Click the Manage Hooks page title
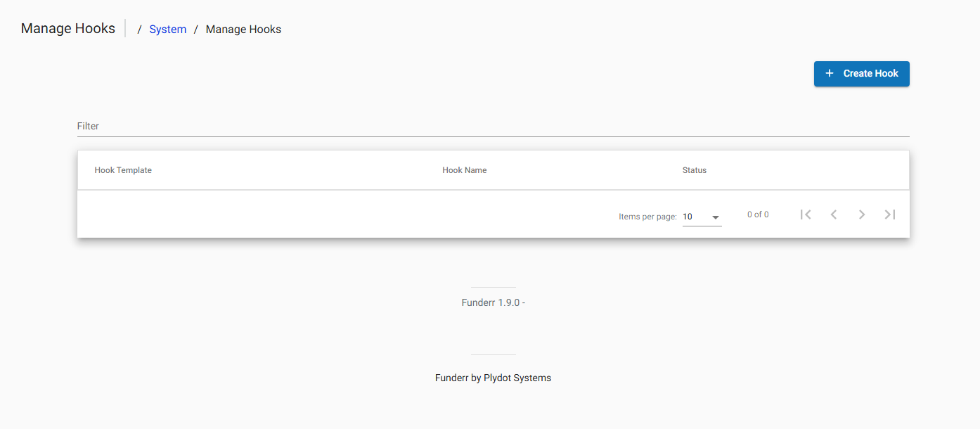The image size is (980, 429). tap(68, 29)
